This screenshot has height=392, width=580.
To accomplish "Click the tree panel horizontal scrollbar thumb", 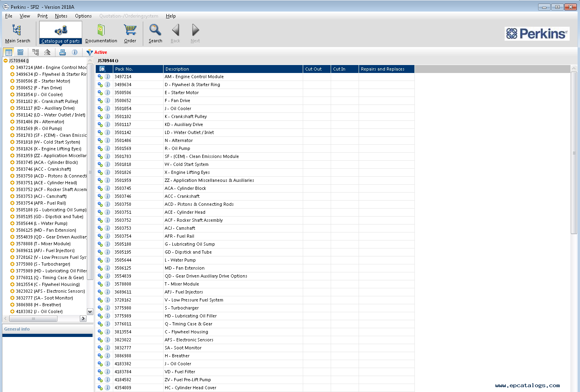I will 33,319.
